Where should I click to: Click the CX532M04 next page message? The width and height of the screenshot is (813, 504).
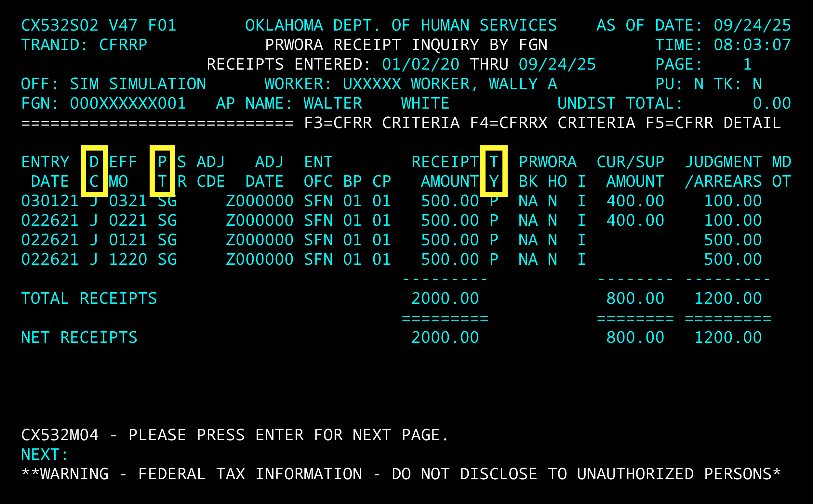tap(235, 435)
